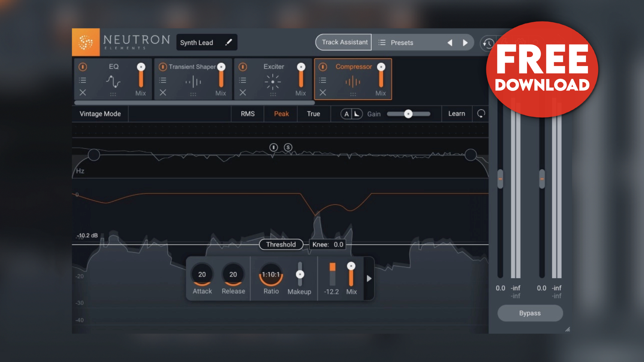The image size is (644, 362).
Task: Drag the Gain slider
Action: pyautogui.click(x=408, y=114)
